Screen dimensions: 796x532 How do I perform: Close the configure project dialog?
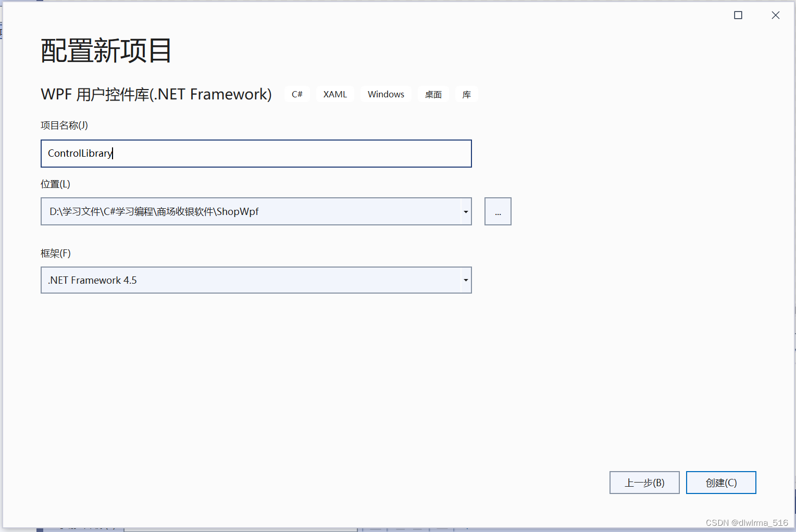tap(776, 15)
